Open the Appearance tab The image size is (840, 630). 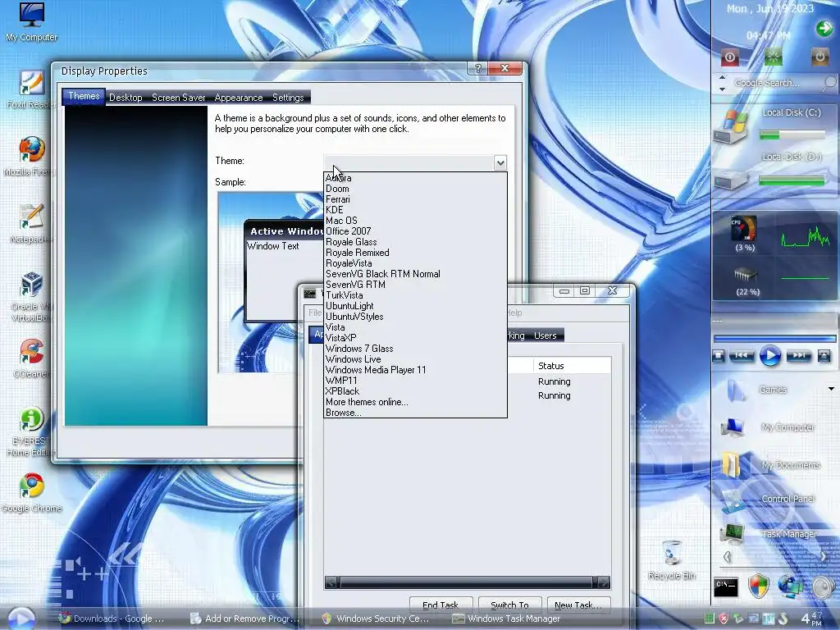tap(239, 98)
